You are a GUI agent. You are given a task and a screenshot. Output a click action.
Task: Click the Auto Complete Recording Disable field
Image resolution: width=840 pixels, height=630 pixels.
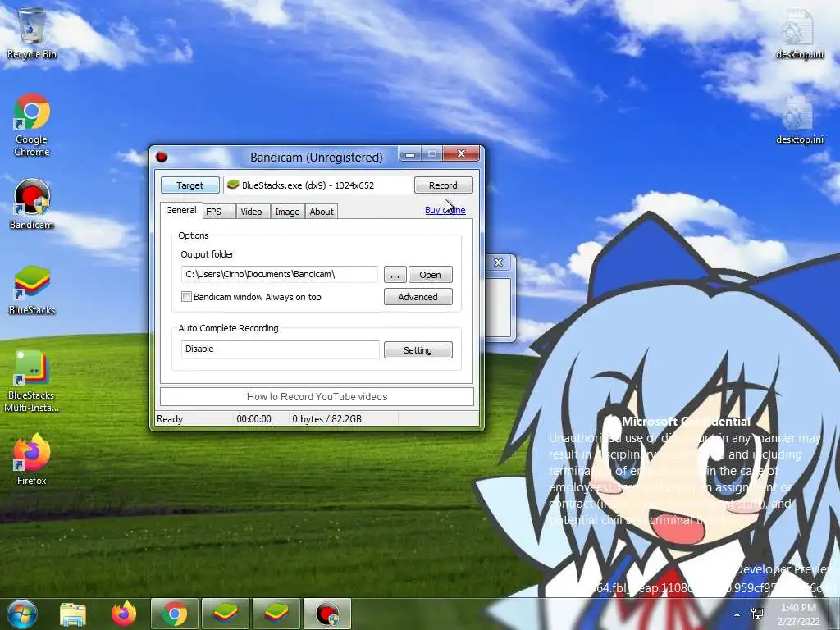pyautogui.click(x=280, y=349)
